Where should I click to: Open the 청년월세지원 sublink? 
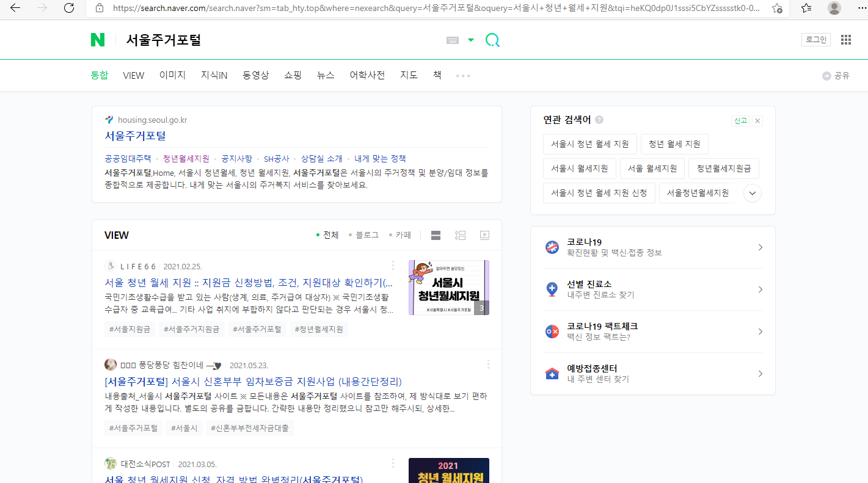[186, 158]
